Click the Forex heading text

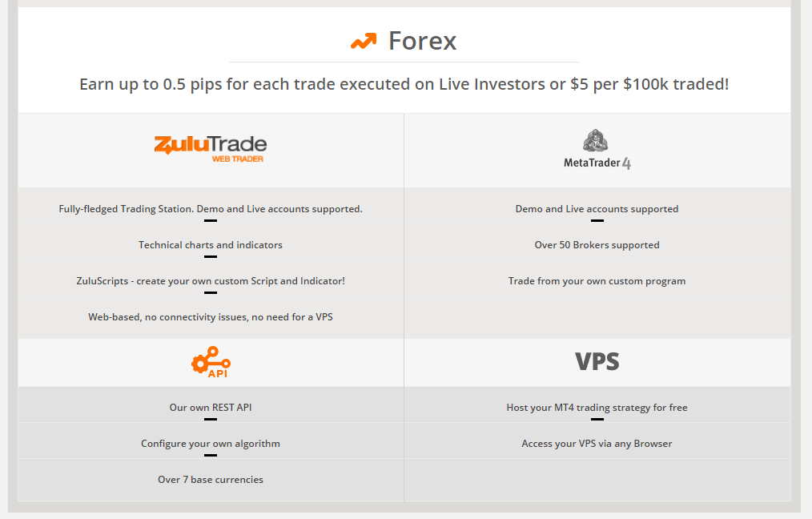[423, 41]
